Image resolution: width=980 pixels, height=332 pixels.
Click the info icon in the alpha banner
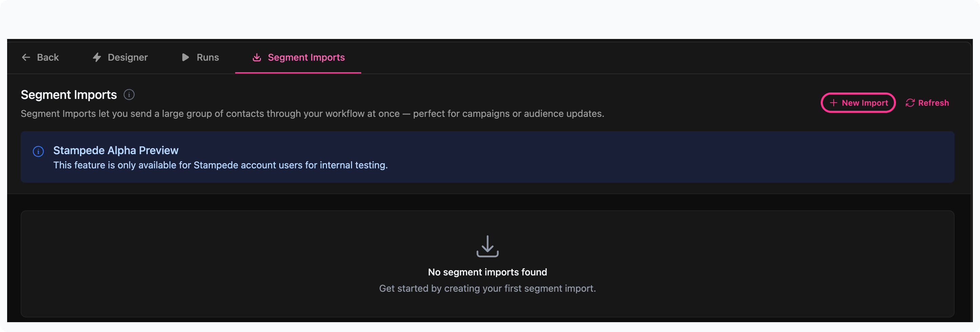click(38, 151)
